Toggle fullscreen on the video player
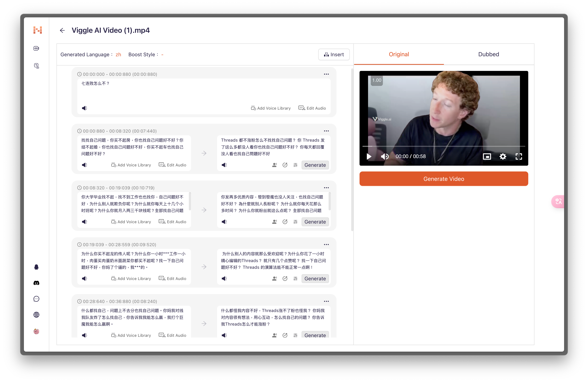The height and width of the screenshot is (382, 588). (519, 156)
